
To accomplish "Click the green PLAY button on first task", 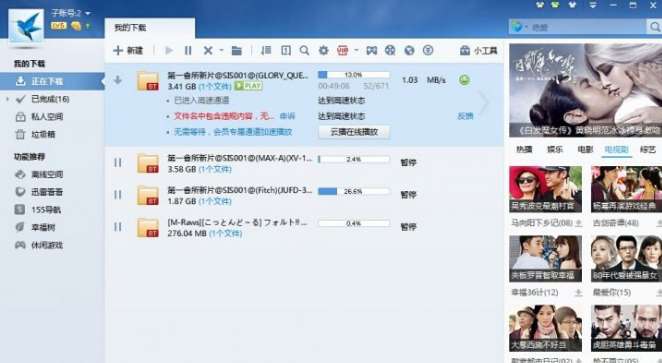I will 248,86.
